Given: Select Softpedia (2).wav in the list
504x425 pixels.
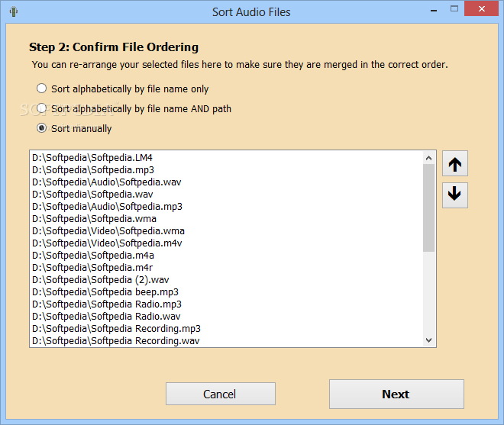Looking at the screenshot, I should click(x=227, y=280).
